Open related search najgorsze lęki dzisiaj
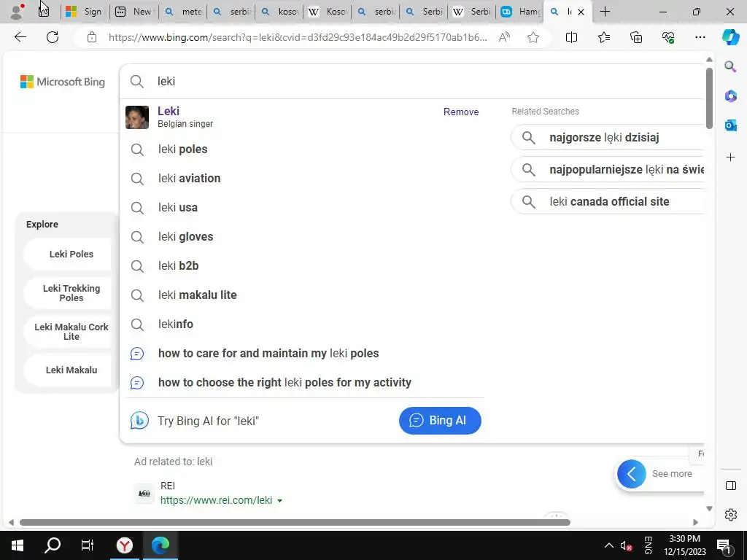Screen dimensions: 747x560 tap(608, 138)
